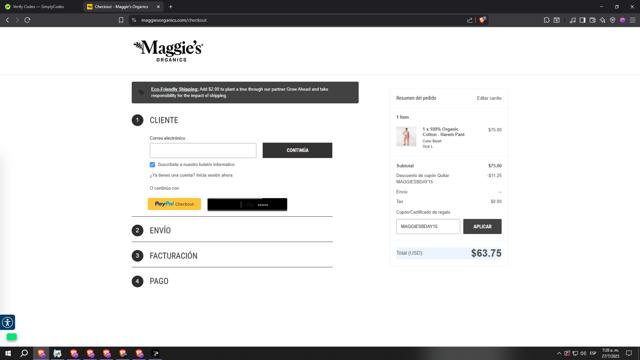This screenshot has width=640, height=360.
Task: Open the Windows Start menu
Action: pyautogui.click(x=8, y=353)
